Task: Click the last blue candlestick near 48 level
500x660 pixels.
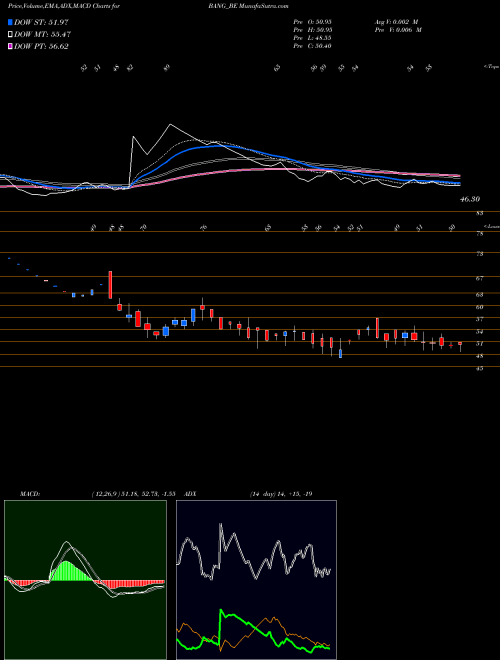Action: point(340,353)
